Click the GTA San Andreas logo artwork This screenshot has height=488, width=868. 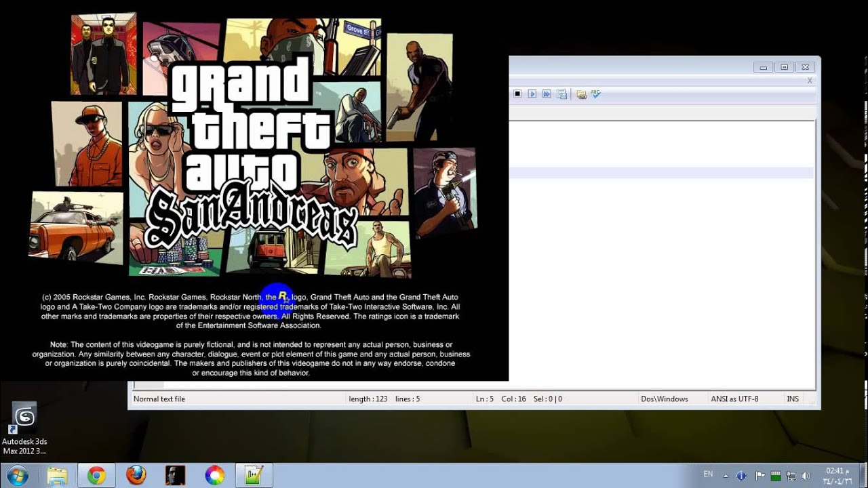click(x=252, y=156)
